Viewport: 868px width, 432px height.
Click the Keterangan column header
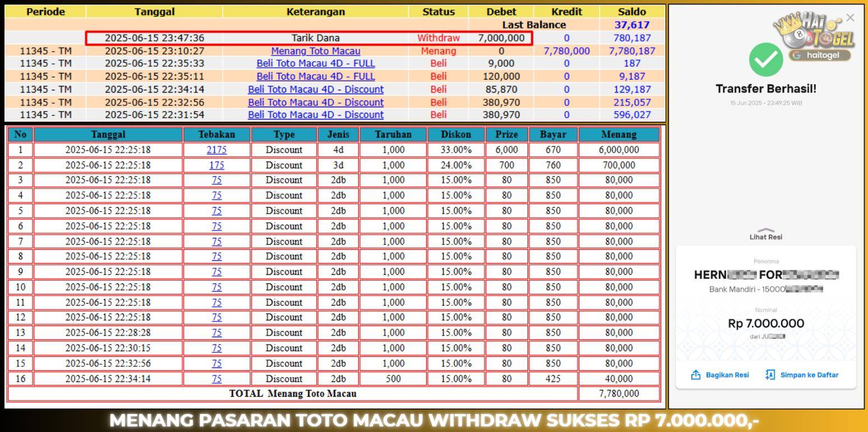316,12
